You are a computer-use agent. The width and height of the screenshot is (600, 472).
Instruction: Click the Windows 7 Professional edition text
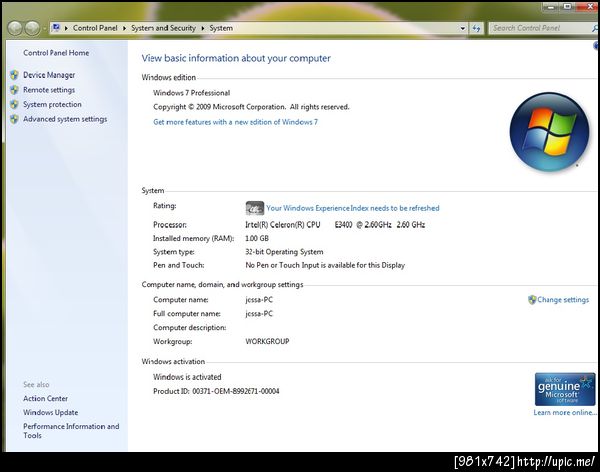pyautogui.click(x=191, y=93)
